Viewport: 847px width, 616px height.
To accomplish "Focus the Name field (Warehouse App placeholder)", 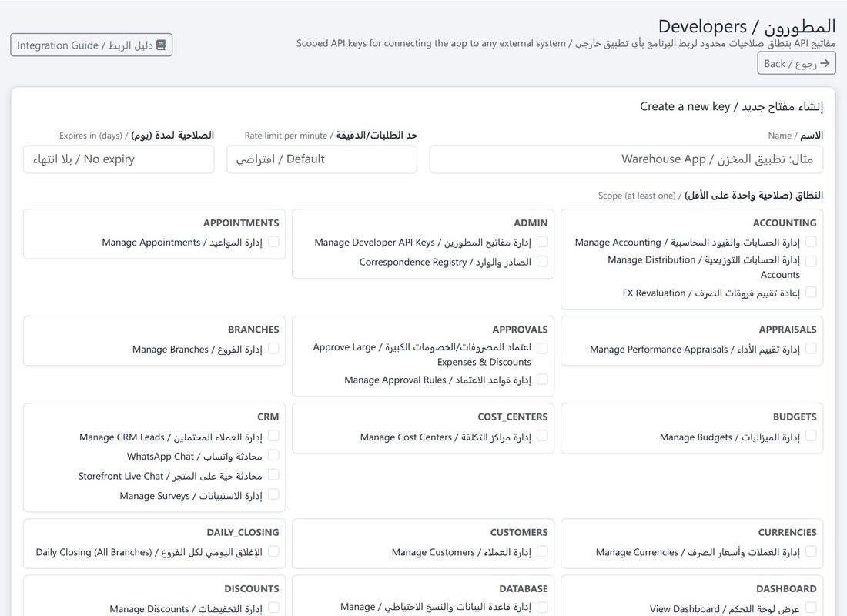I will [x=626, y=159].
